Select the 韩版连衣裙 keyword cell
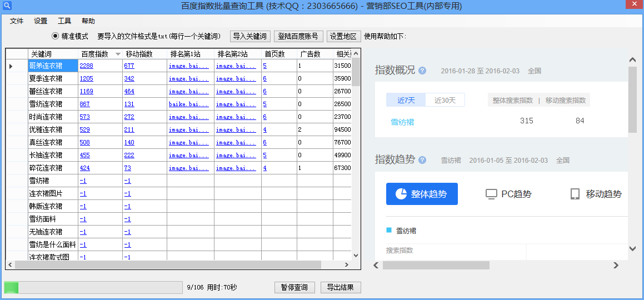 pos(53,207)
